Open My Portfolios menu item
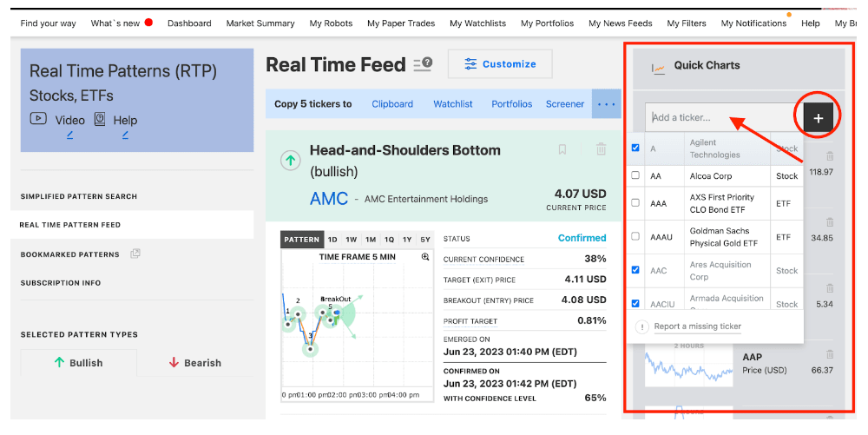 [x=547, y=23]
